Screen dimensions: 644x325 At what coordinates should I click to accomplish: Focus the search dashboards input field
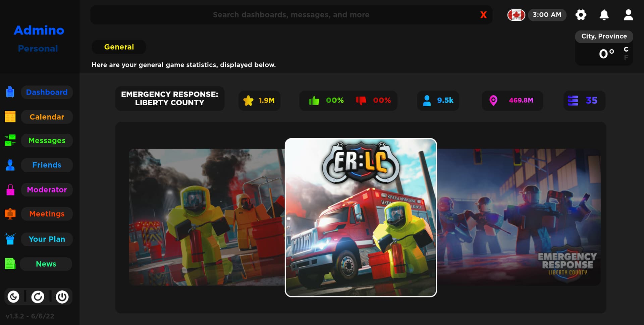tap(291, 15)
